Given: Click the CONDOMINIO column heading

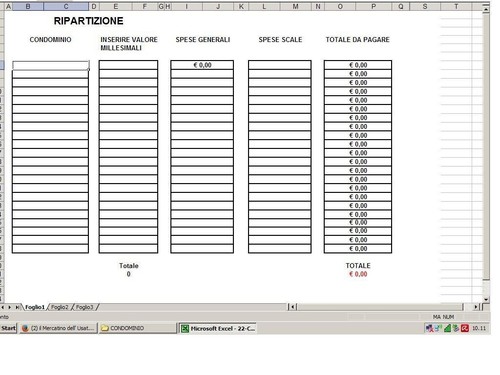Looking at the screenshot, I should pyautogui.click(x=50, y=40).
